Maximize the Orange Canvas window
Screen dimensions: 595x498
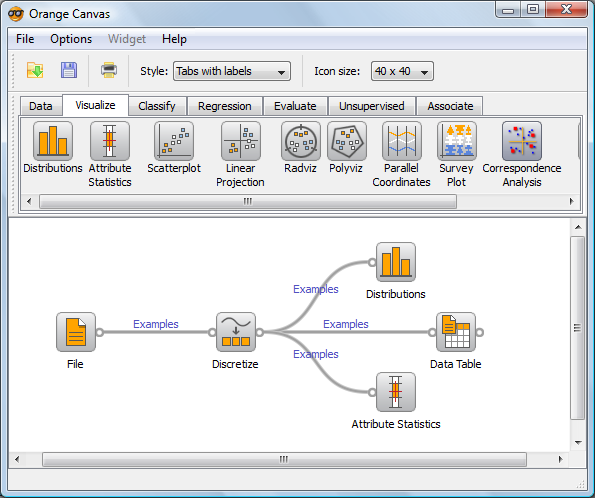[x=533, y=10]
